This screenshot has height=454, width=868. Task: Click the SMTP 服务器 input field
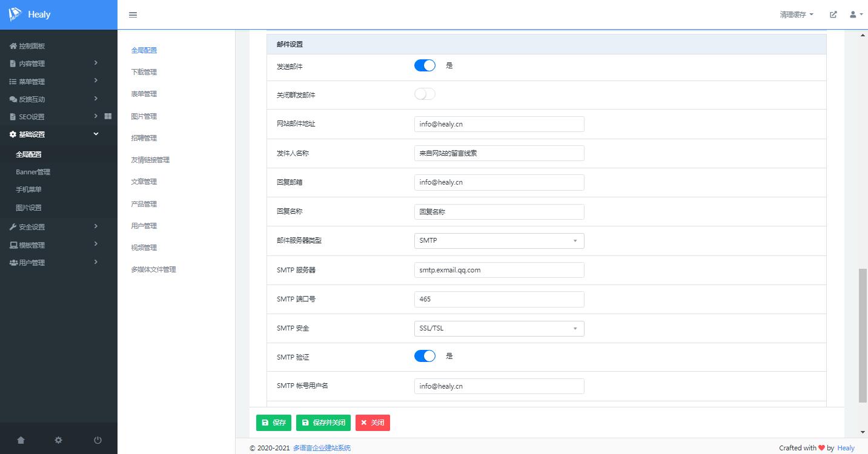pos(499,270)
